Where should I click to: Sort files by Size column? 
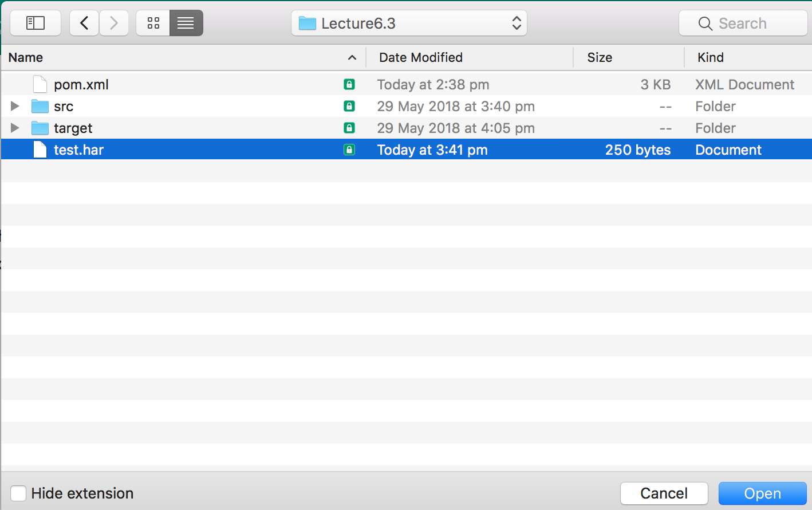[x=600, y=57]
